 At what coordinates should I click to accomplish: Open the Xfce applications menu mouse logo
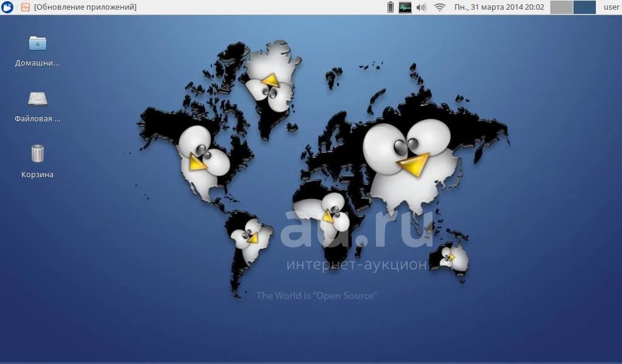tap(7, 7)
